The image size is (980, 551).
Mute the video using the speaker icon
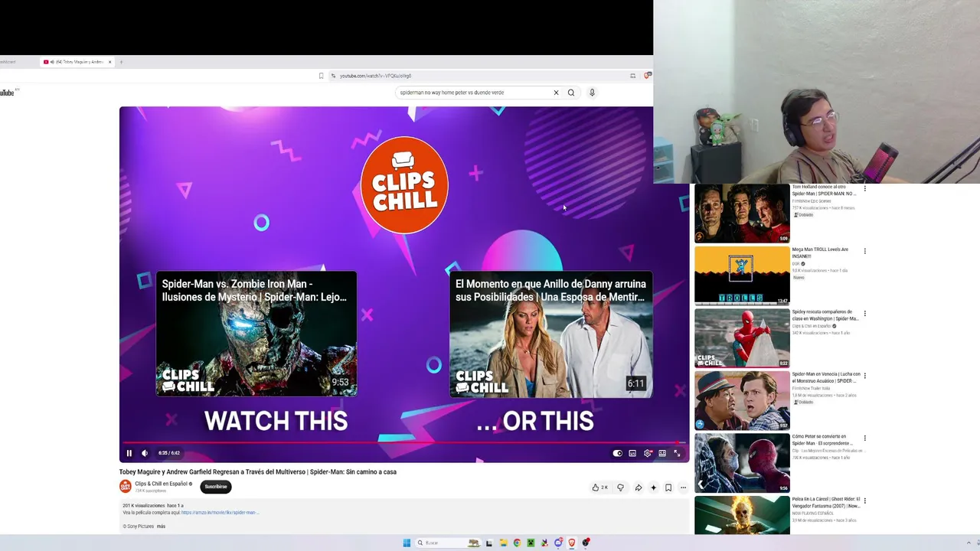tap(145, 453)
